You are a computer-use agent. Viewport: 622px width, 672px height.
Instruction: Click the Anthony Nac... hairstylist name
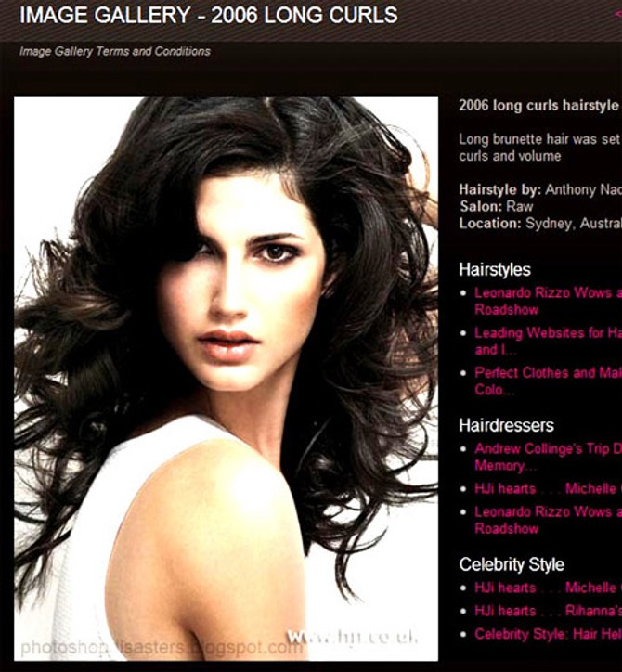[583, 190]
